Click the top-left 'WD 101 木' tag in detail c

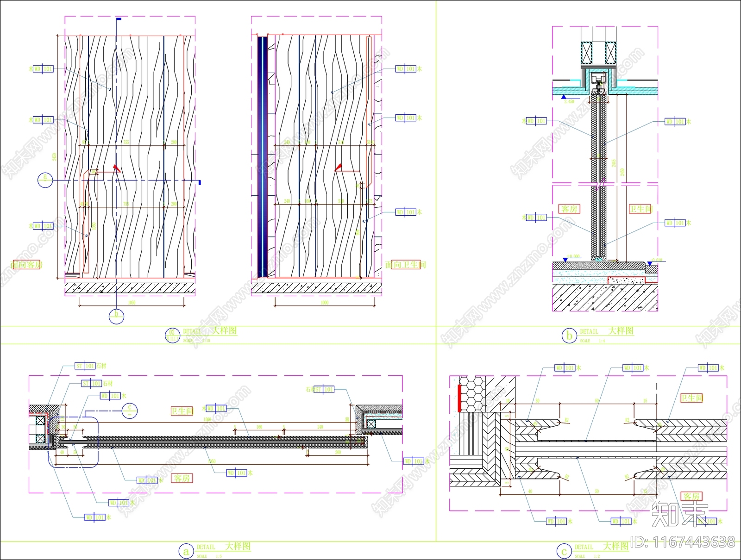click(x=568, y=368)
